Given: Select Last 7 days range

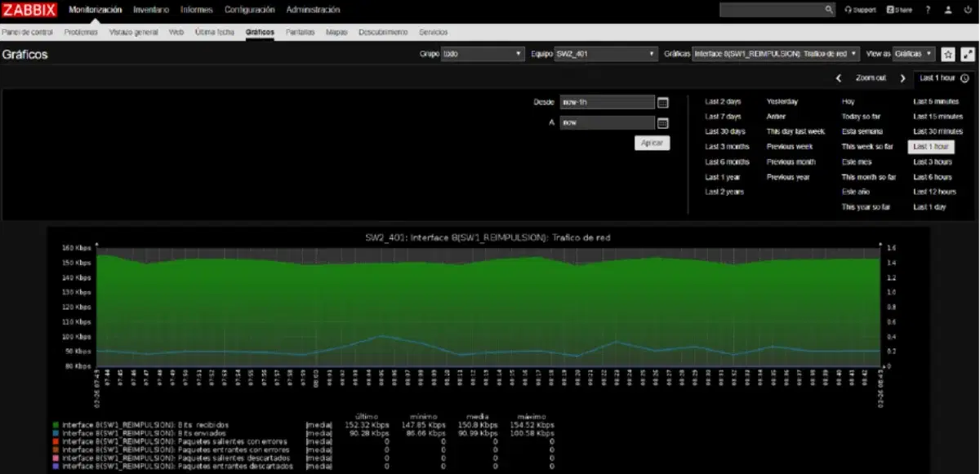Looking at the screenshot, I should coord(723,117).
